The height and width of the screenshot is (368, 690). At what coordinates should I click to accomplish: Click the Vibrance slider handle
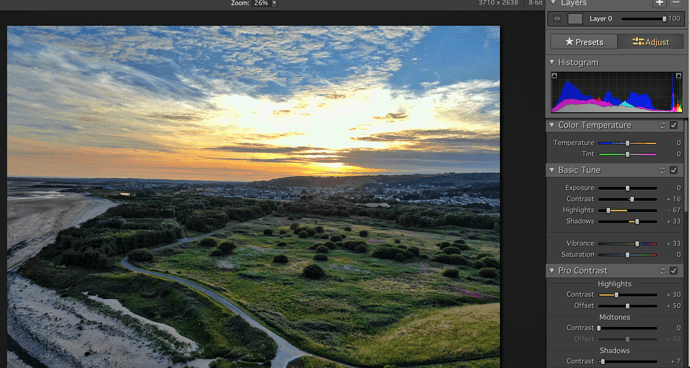tap(637, 243)
